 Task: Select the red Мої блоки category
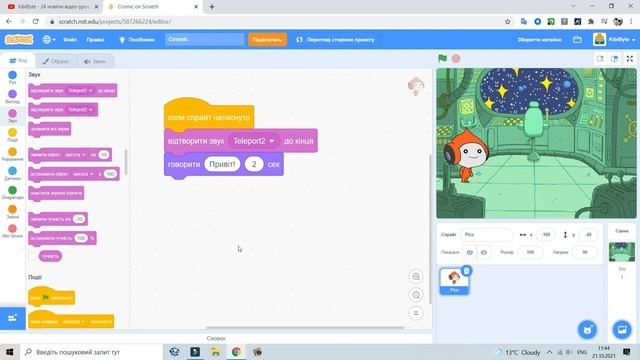coord(13,231)
